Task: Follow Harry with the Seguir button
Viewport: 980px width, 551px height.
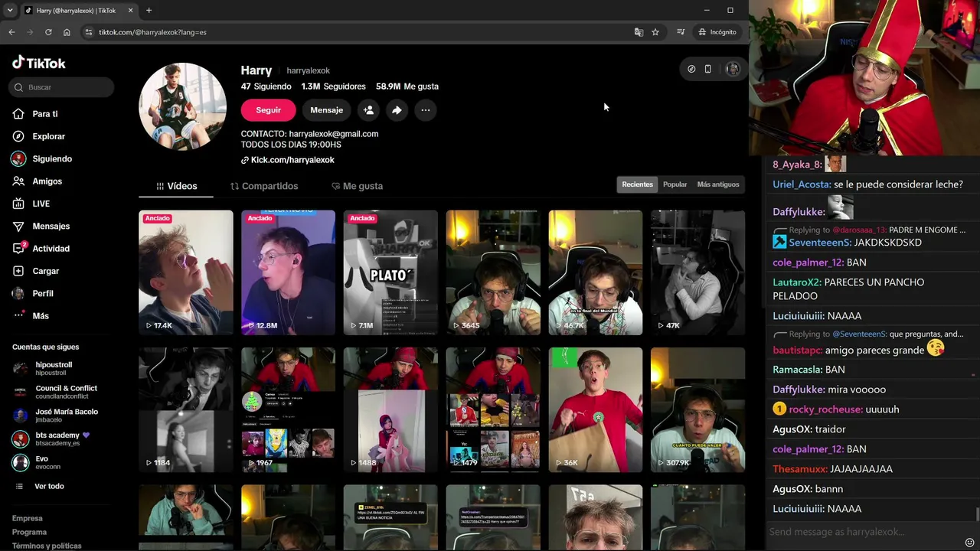Action: click(268, 110)
